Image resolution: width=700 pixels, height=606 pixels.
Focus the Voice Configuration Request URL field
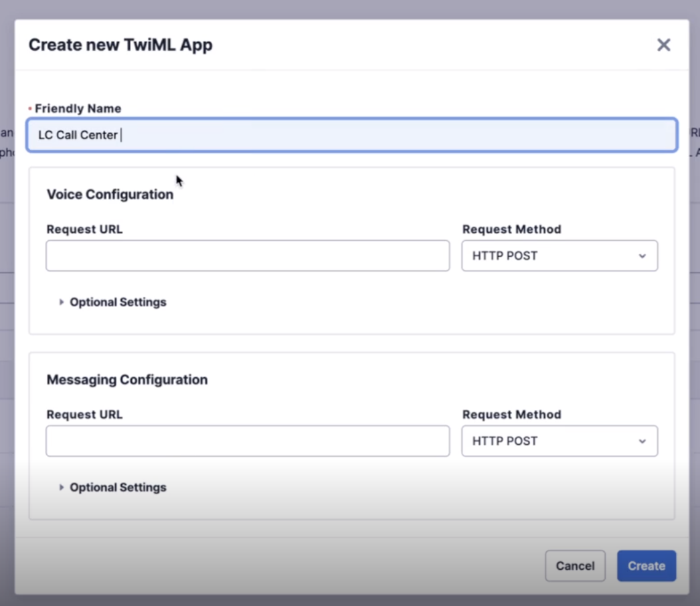pos(248,256)
